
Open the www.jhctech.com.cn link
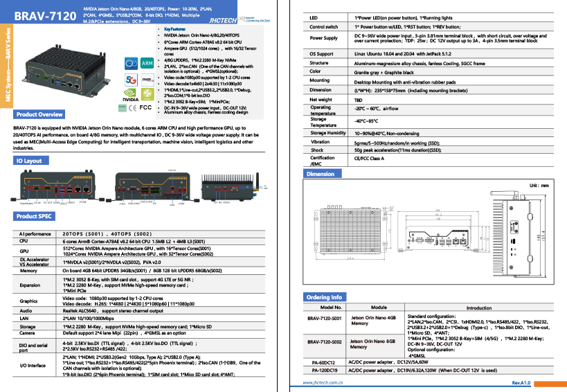click(323, 382)
